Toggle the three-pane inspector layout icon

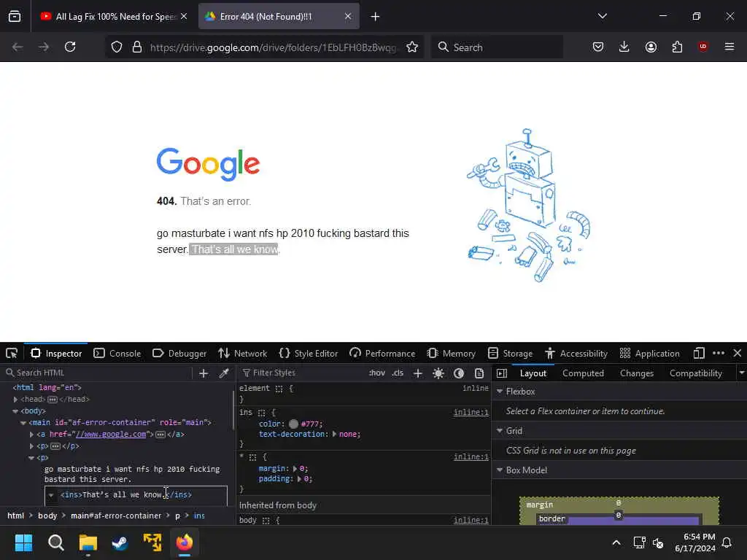click(x=502, y=373)
